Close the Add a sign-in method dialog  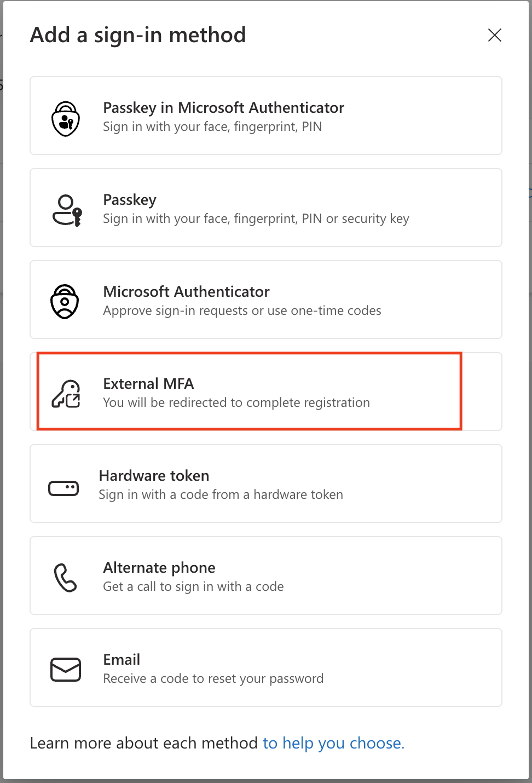[x=495, y=35]
